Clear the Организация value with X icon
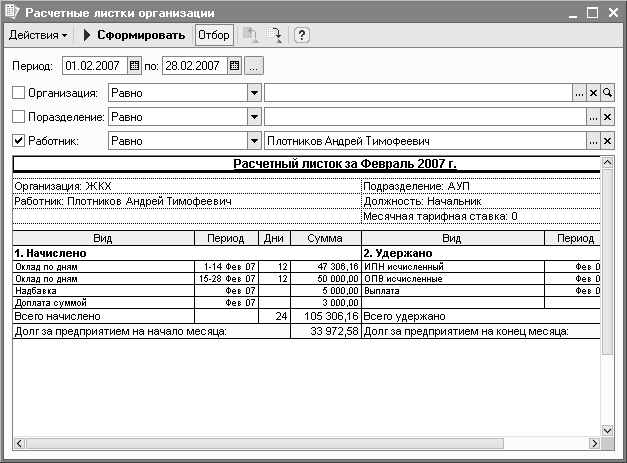 tap(593, 92)
